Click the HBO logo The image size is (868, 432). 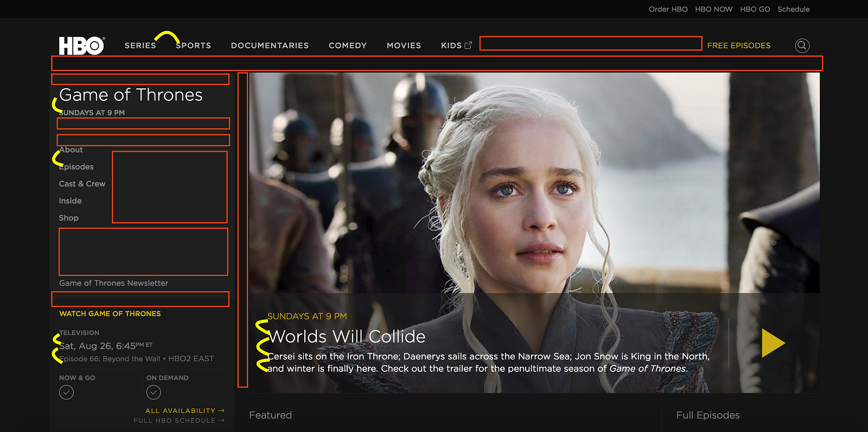click(x=82, y=46)
